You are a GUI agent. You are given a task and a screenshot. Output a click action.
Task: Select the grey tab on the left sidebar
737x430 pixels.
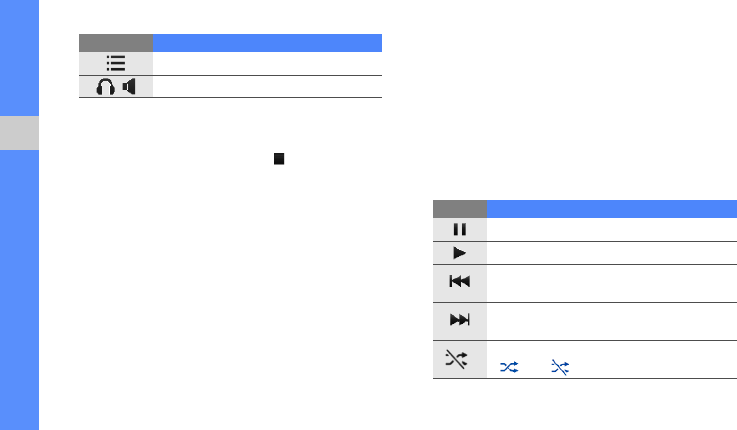click(19, 133)
